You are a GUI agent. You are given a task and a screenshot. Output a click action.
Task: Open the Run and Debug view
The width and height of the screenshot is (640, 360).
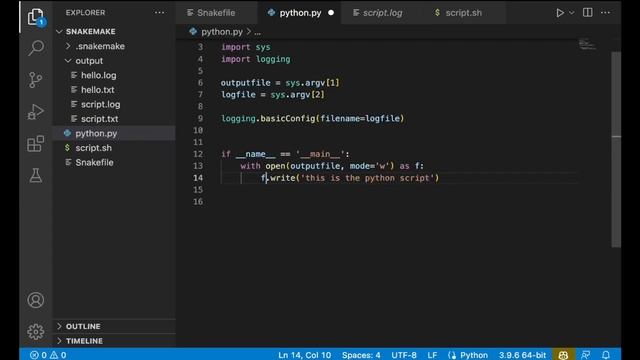(x=36, y=111)
